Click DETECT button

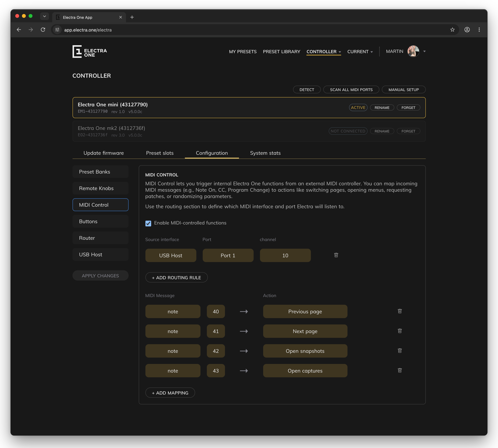tap(307, 90)
